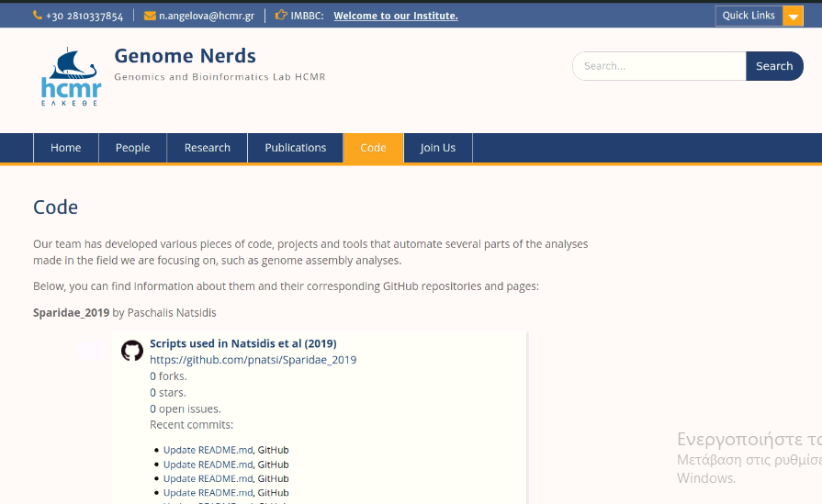The image size is (822, 504).
Task: Follow the Welcome to our Institute link
Action: click(x=396, y=16)
